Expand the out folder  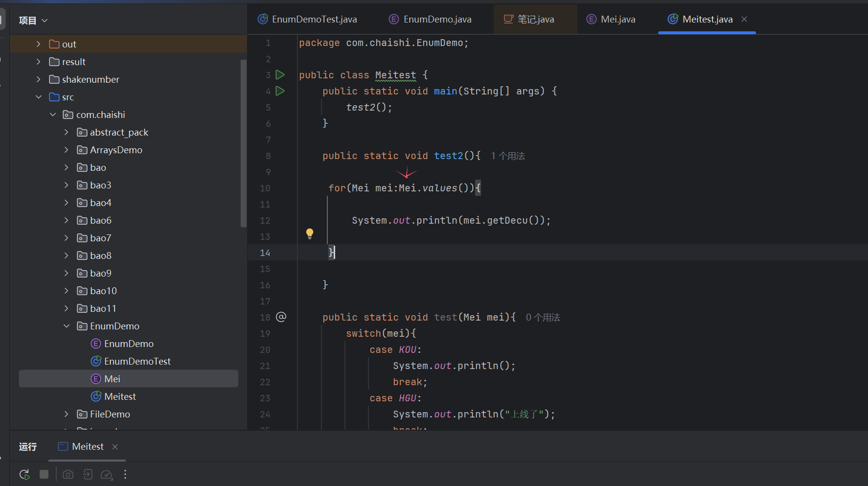(x=39, y=44)
